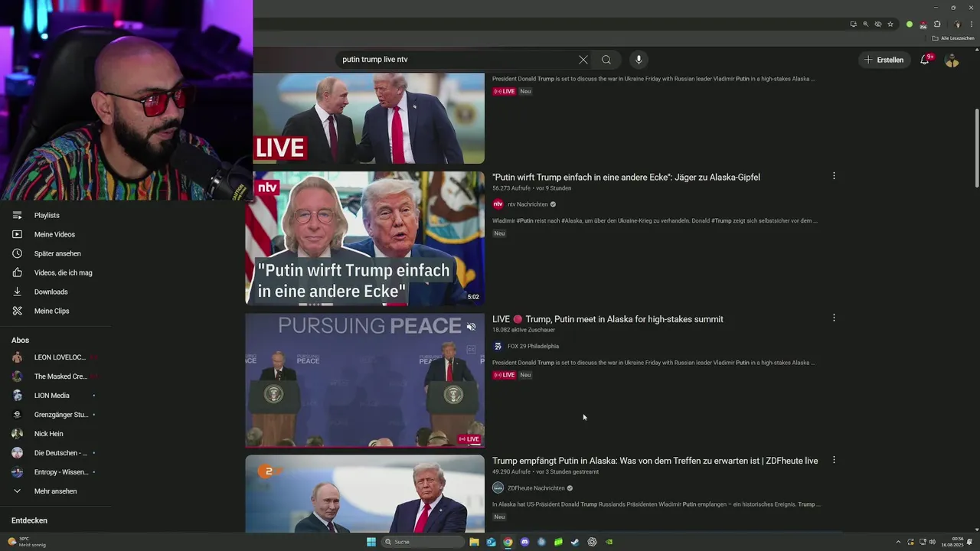Screen dimensions: 980x551
Task: Show hidden tray icons chevron
Action: [898, 542]
